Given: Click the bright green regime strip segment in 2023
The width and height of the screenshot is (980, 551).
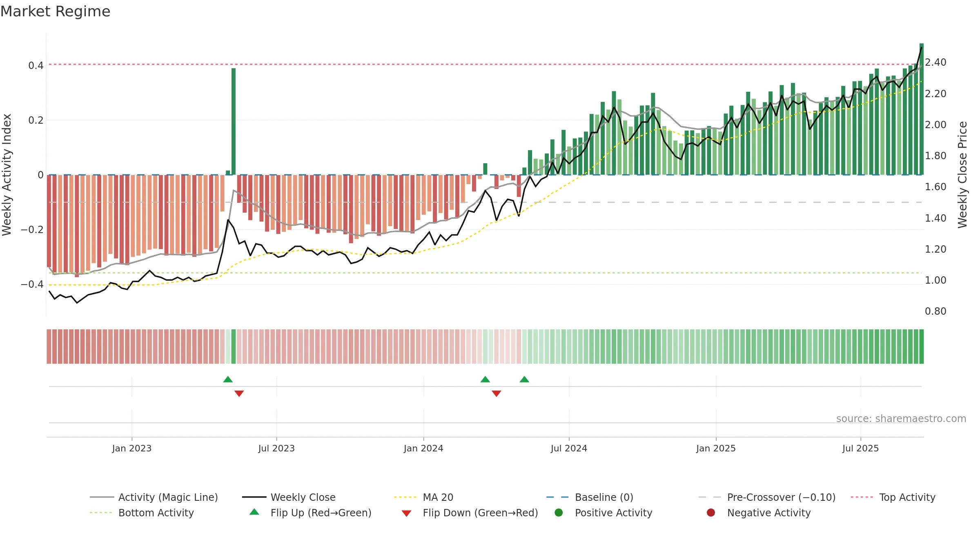Looking at the screenshot, I should [x=234, y=347].
